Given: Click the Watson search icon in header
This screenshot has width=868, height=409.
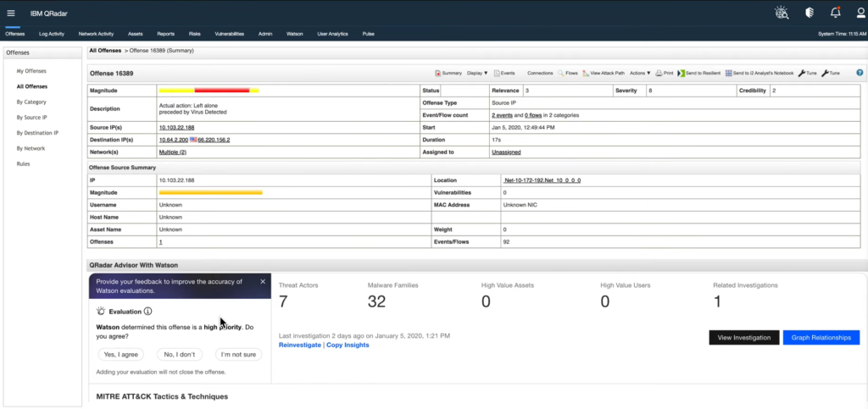Looking at the screenshot, I should [782, 13].
